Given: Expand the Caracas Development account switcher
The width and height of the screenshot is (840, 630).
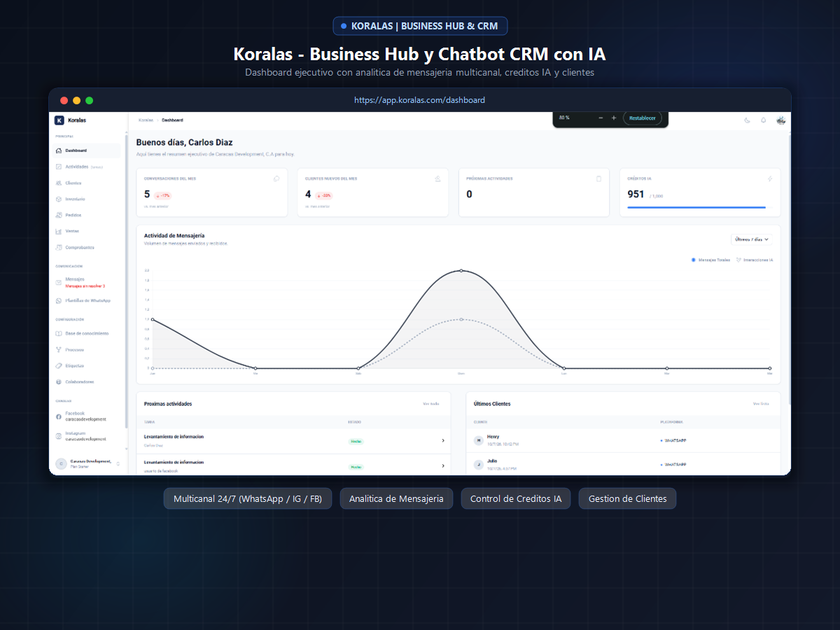Looking at the screenshot, I should pyautogui.click(x=87, y=463).
